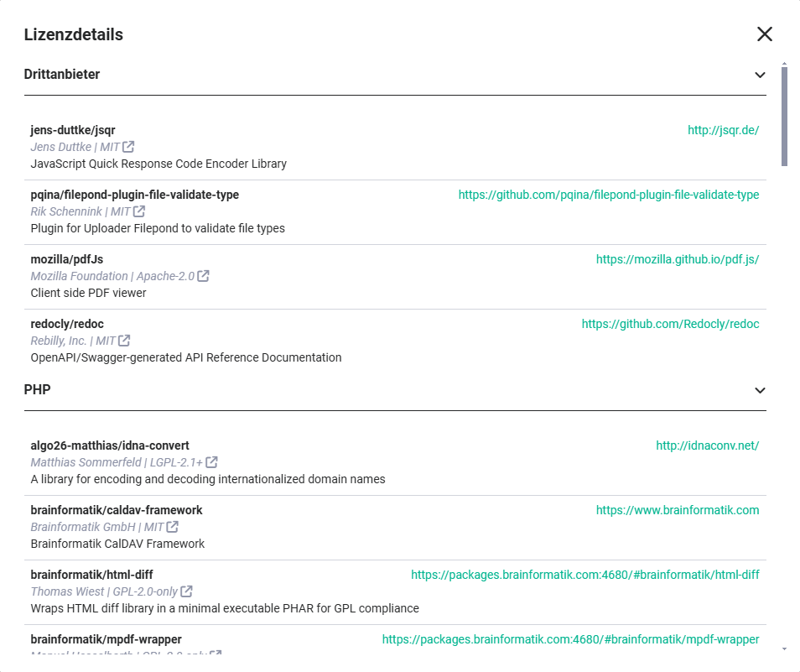Select the jens-duttke/jsqr package name

[73, 130]
